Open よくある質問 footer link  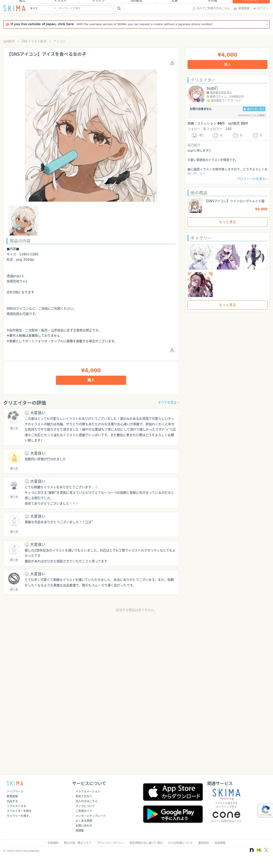[x=84, y=821]
